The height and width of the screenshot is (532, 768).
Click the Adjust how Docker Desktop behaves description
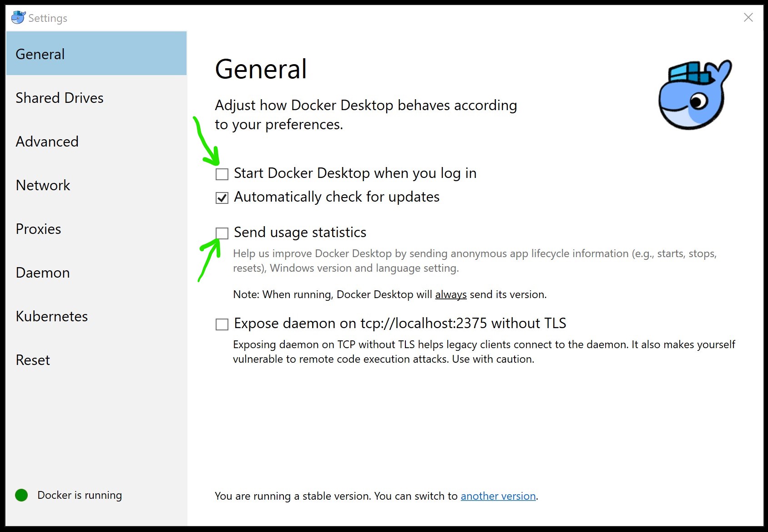(366, 114)
